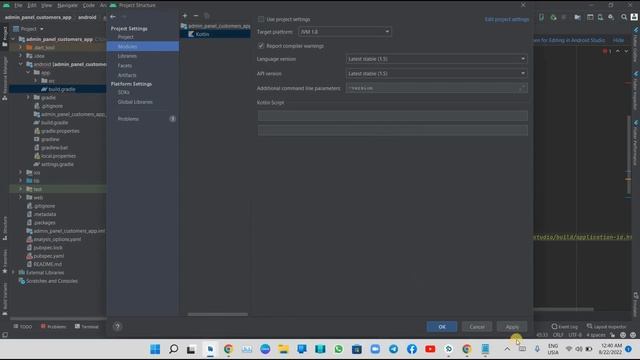Expand the gradle folder
640x360 pixels.
pos(28,98)
